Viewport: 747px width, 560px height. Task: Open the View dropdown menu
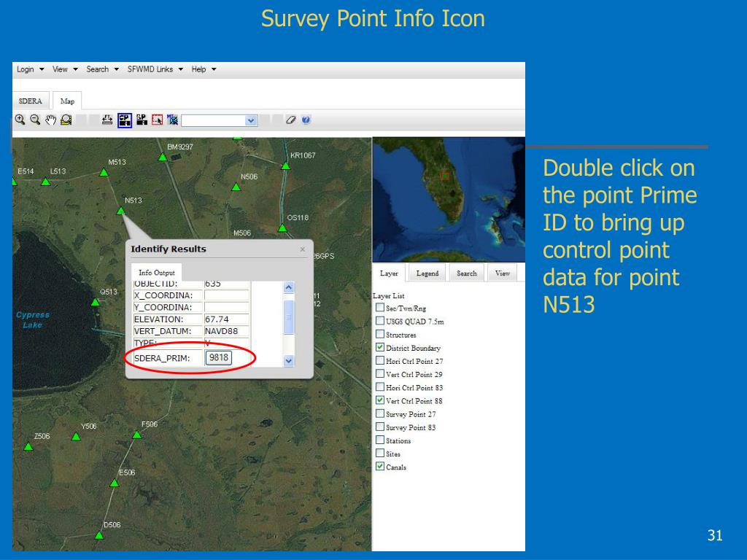point(65,69)
